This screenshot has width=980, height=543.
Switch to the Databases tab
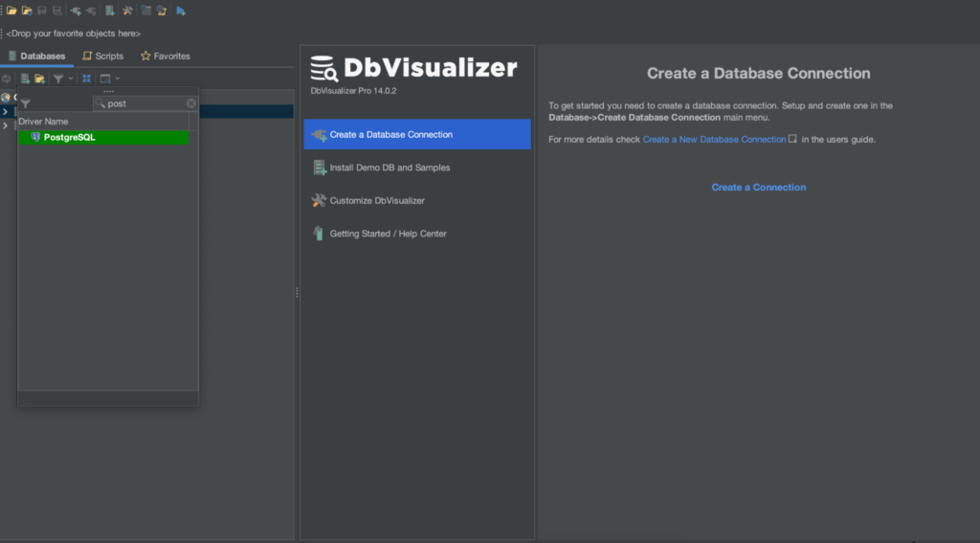[37, 56]
